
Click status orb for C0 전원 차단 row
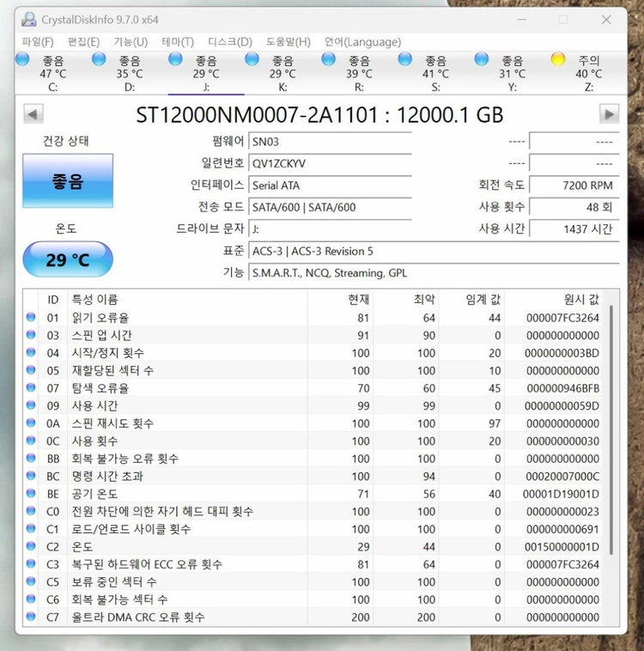[x=31, y=511]
